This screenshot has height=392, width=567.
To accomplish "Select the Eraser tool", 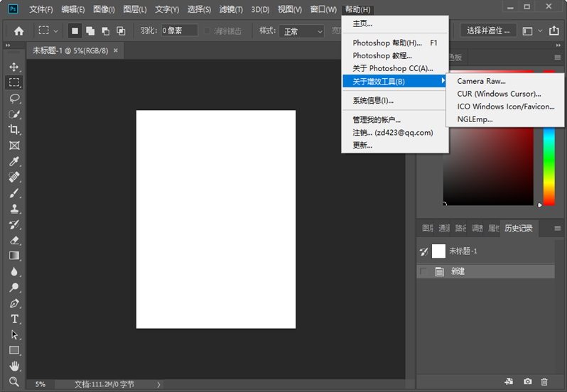I will click(x=14, y=240).
